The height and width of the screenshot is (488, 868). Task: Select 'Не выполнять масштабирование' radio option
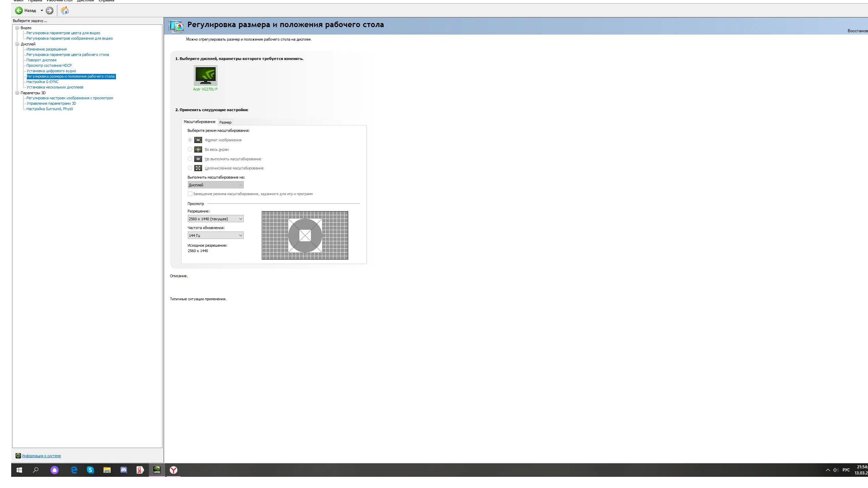click(190, 159)
